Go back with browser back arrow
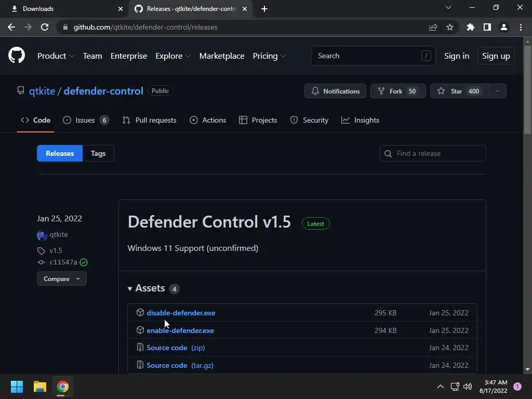The height and width of the screenshot is (399, 532). (x=11, y=27)
